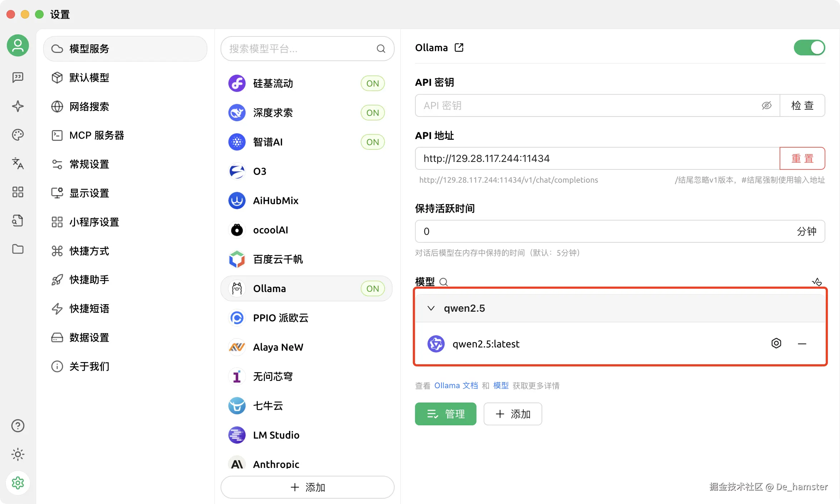Toggle API key visibility eye icon
Screen dimensions: 840x504
[766, 105]
